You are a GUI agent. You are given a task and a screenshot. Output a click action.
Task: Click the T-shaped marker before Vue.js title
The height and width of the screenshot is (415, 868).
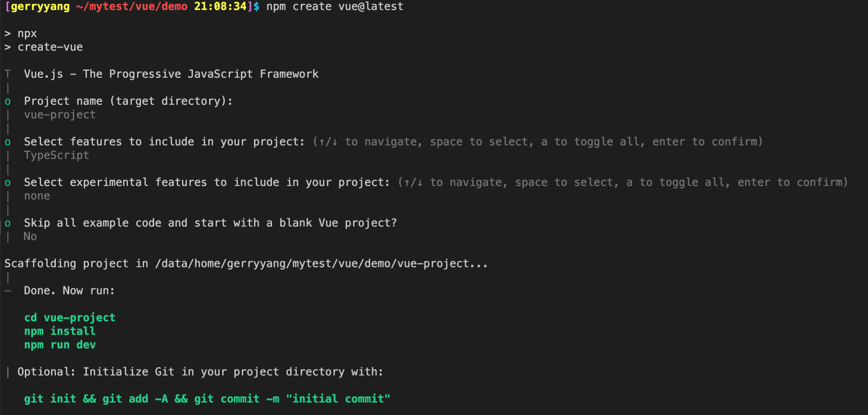(x=7, y=74)
